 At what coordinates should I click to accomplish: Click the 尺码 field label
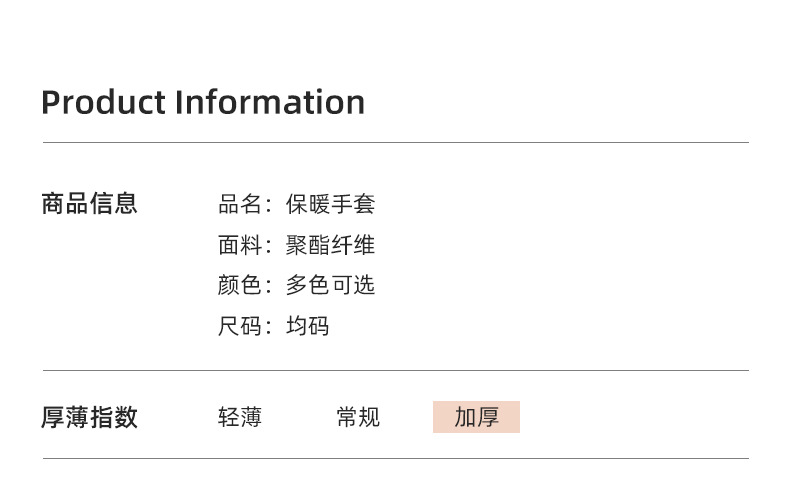coord(240,326)
